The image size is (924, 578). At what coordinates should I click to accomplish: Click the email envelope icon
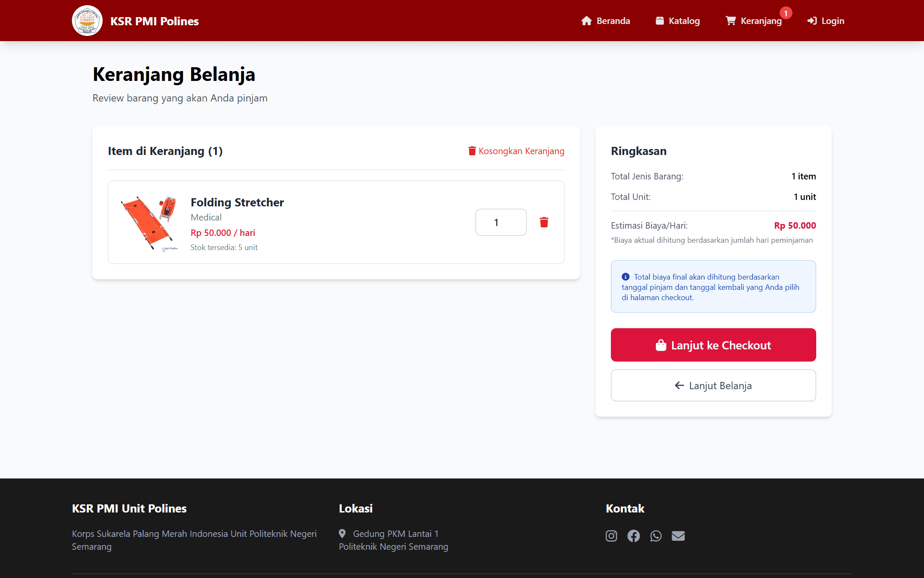click(x=678, y=536)
